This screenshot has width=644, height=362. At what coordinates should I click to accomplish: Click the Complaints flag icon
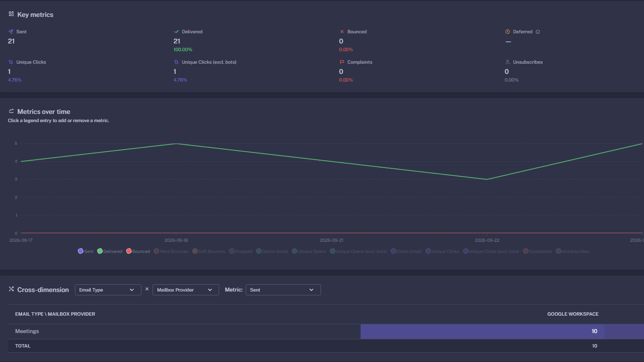(342, 62)
